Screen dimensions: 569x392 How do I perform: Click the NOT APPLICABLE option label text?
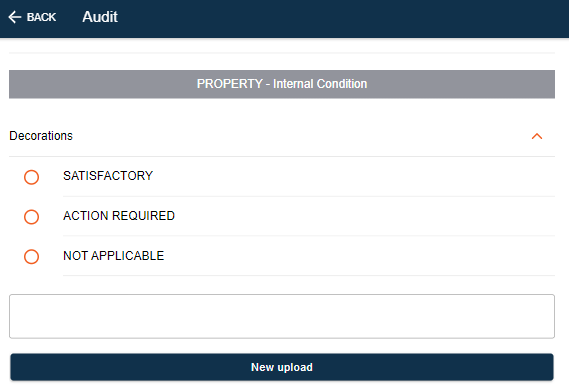click(x=113, y=256)
